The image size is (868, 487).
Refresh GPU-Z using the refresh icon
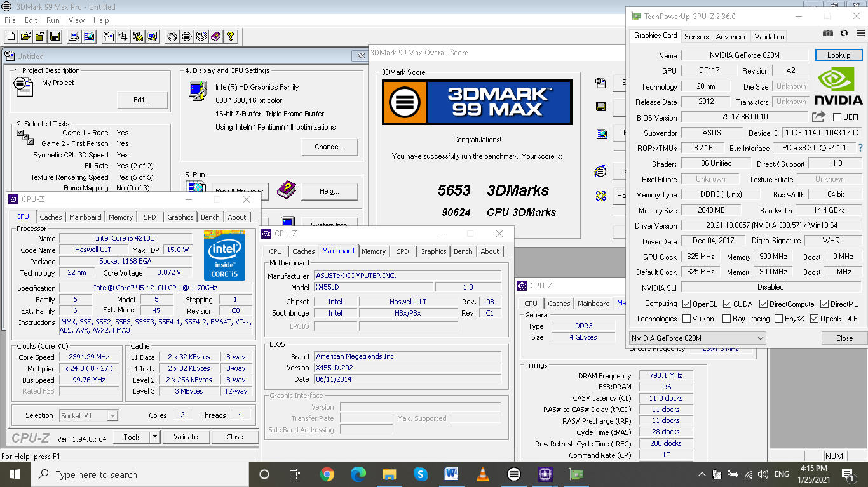[x=844, y=34]
